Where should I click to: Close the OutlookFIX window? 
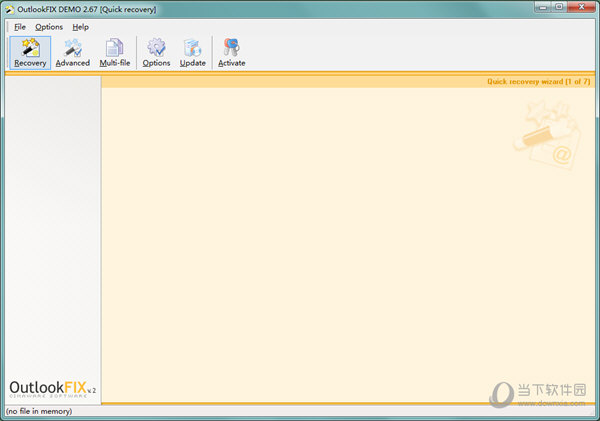pos(581,7)
